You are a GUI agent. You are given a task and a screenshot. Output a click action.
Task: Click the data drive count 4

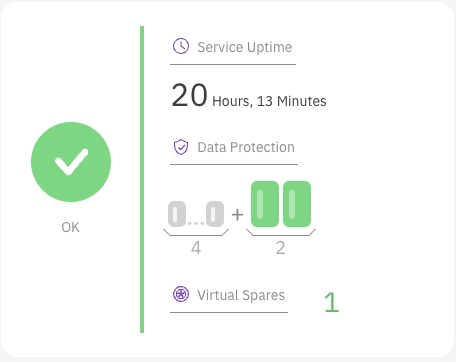[x=196, y=248]
